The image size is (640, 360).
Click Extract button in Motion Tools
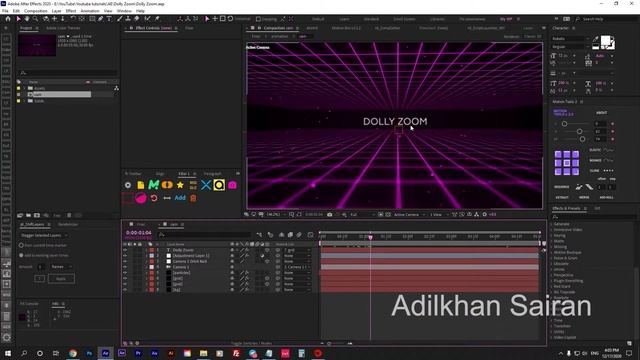[562, 198]
